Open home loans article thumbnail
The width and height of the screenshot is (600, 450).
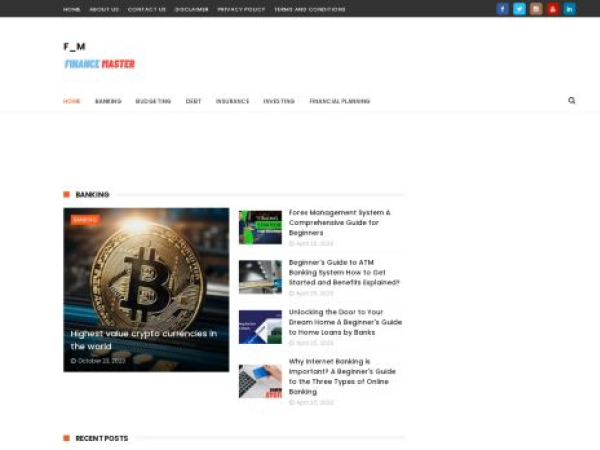(x=260, y=327)
